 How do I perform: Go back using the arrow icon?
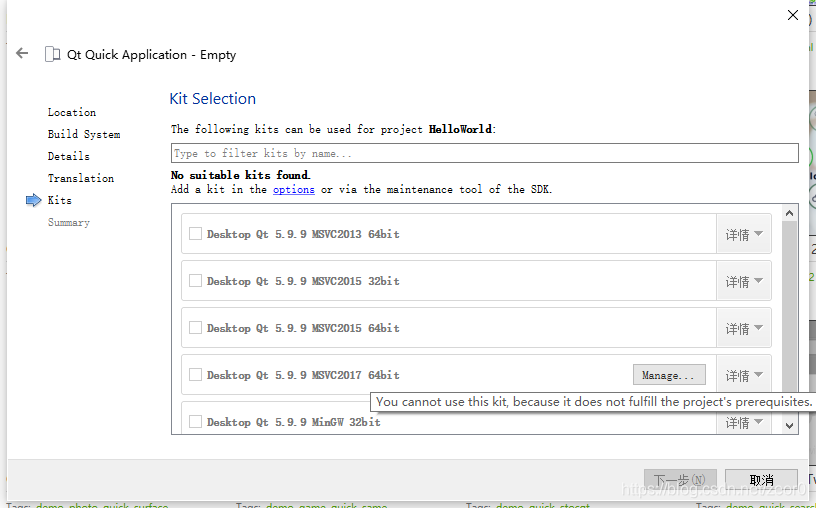(x=22, y=53)
